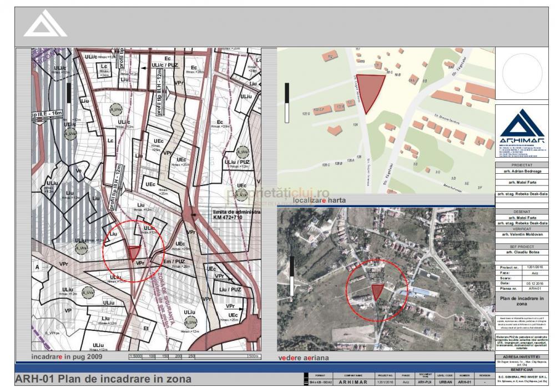Click the 'SEF PROIECT' section header

(x=521, y=247)
